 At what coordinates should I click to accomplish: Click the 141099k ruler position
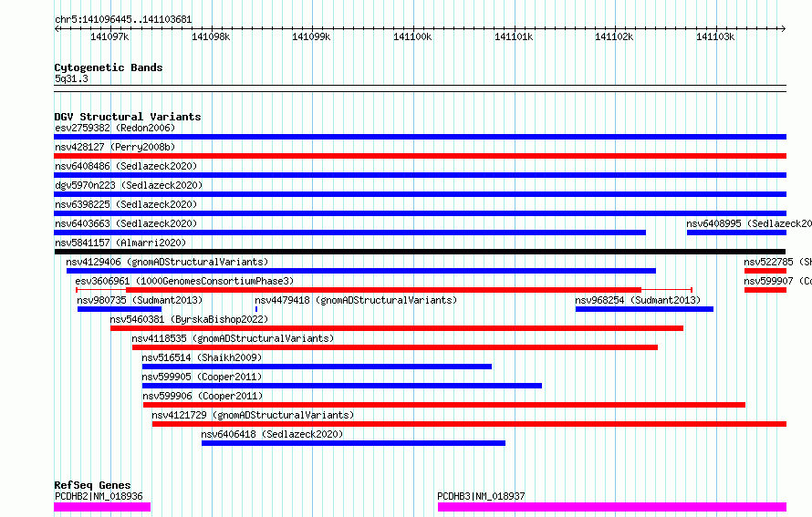pyautogui.click(x=311, y=36)
